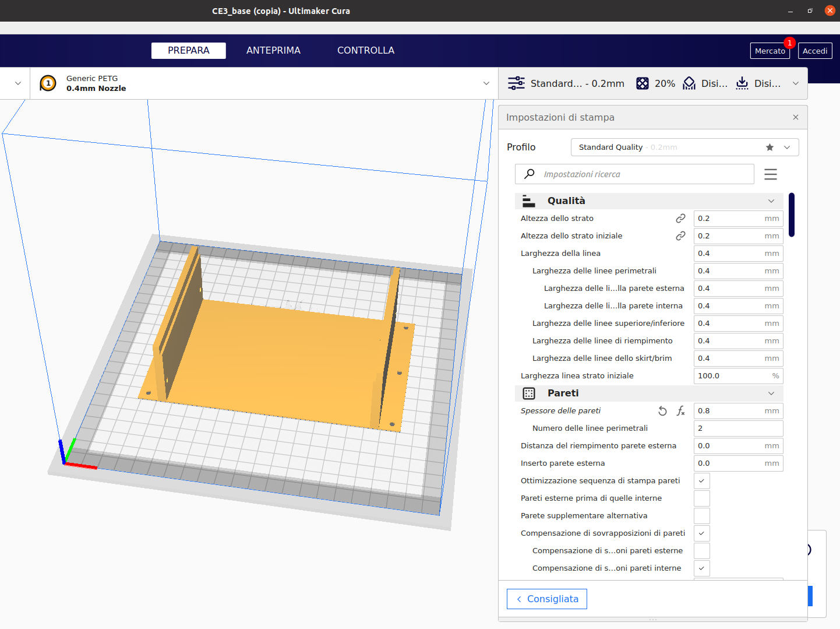
Task: Switch to the CONTROLLA tab
Action: click(366, 51)
